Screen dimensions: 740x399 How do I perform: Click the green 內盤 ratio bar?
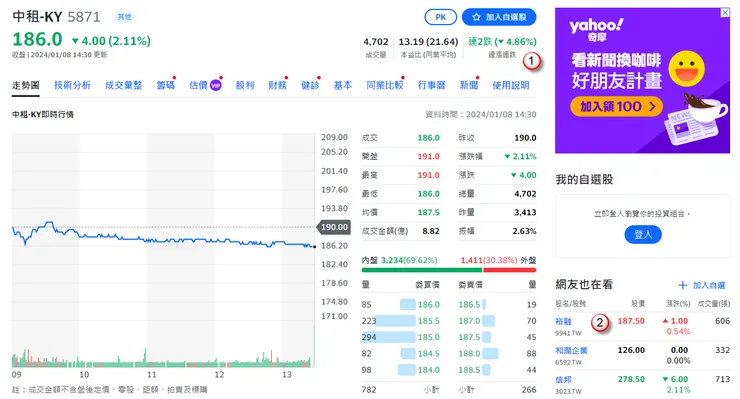(x=422, y=270)
